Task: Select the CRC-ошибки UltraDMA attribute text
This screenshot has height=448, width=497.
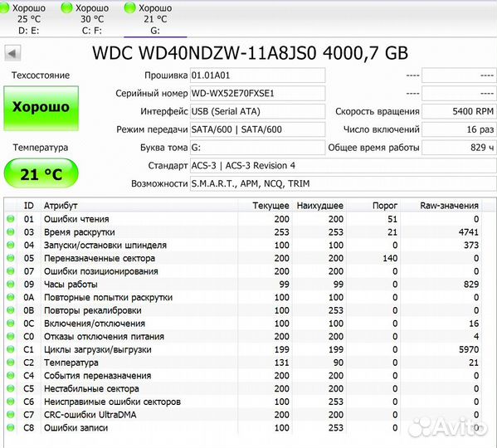Action: coord(90,415)
